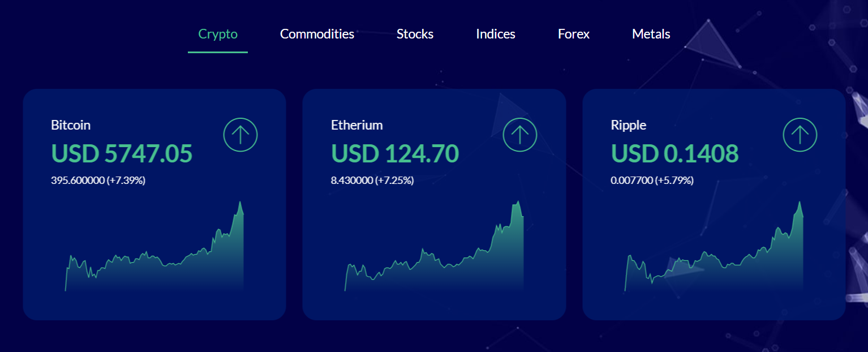The height and width of the screenshot is (352, 868).
Task: Click the up-arrow icon on Etherium card
Action: (x=520, y=135)
